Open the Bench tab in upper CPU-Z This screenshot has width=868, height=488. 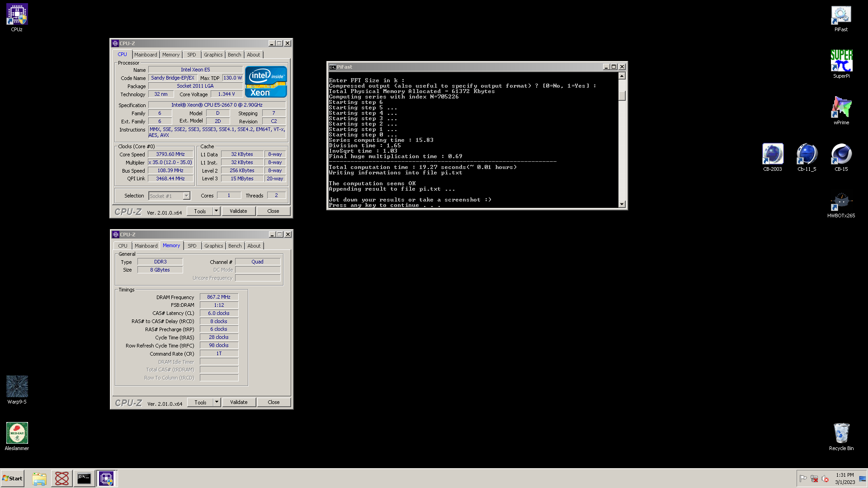[x=234, y=55]
